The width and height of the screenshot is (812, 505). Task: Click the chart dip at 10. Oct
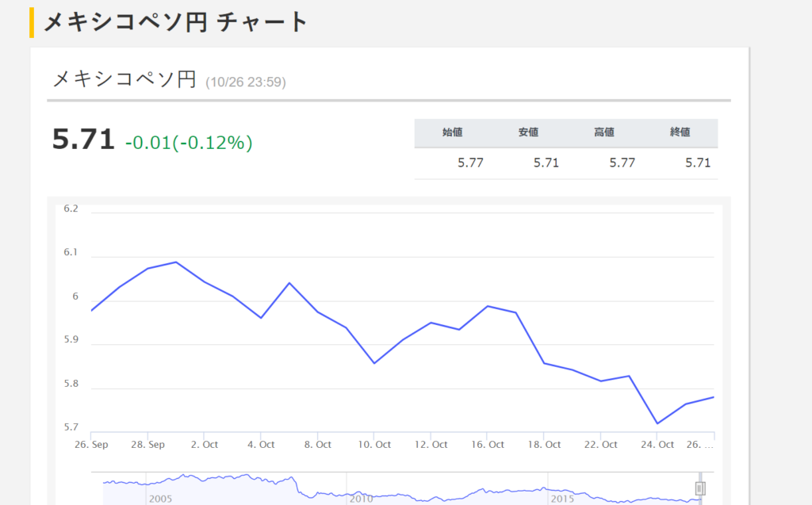tap(374, 363)
